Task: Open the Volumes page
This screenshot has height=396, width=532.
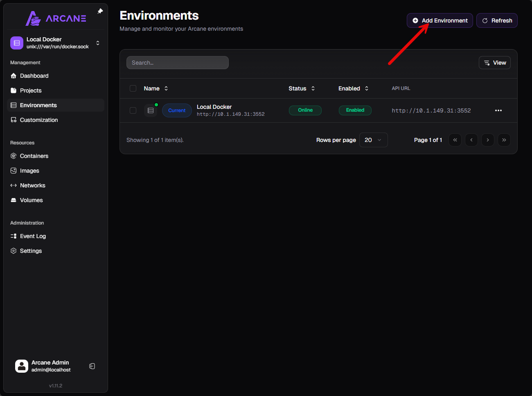Action: [x=56, y=200]
